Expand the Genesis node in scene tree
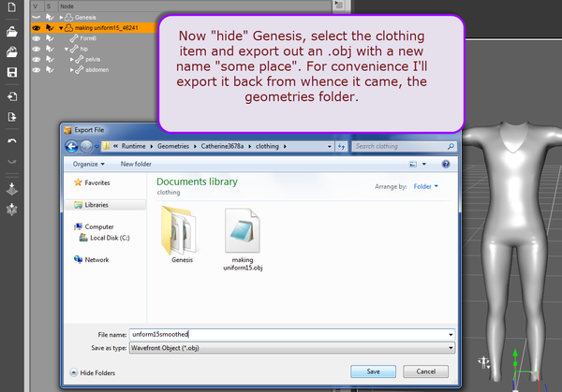562x392 pixels. (61, 17)
